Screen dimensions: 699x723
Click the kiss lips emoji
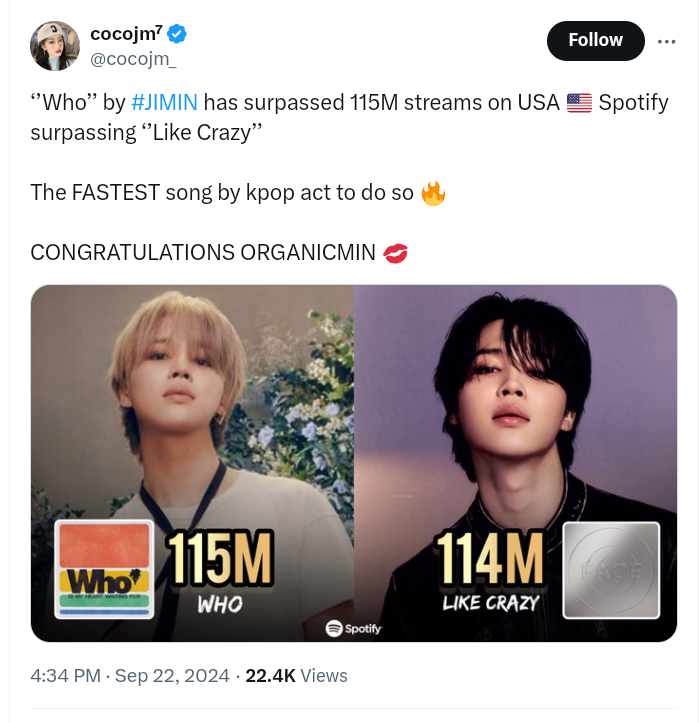[396, 253]
